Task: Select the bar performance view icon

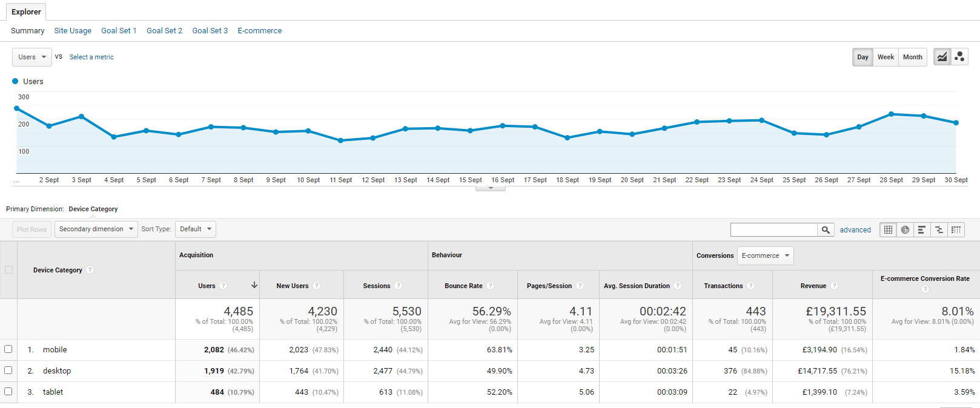Action: (x=922, y=230)
